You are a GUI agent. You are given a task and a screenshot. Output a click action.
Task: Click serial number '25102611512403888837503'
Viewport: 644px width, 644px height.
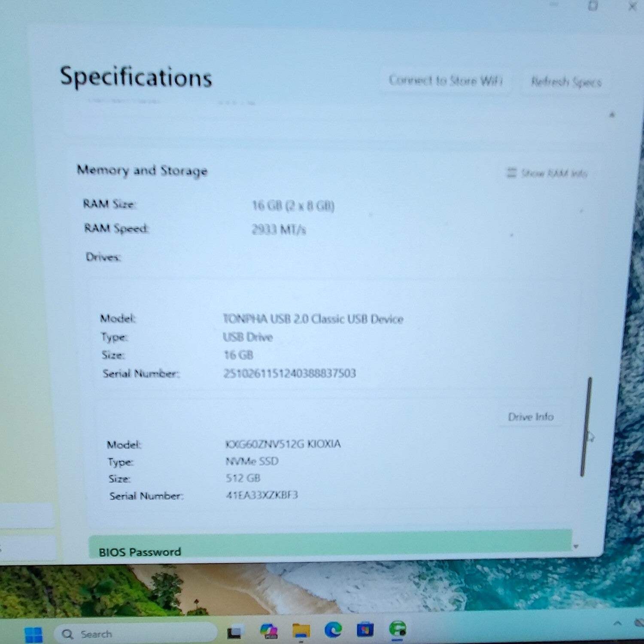point(290,373)
